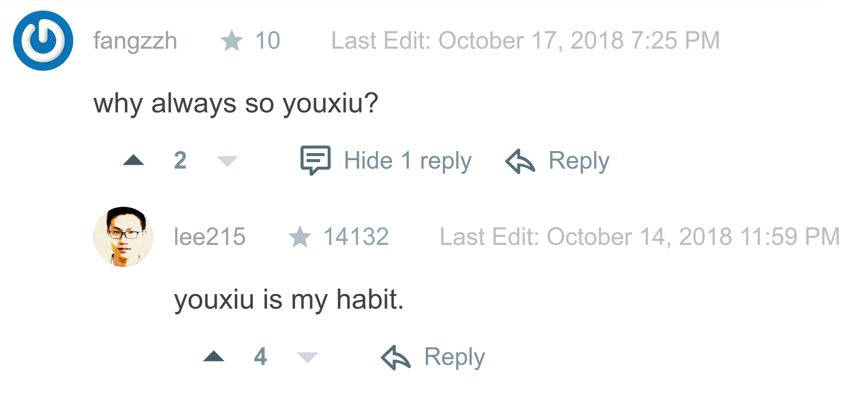Click vote count 4 on lee215's reply

coord(260,357)
